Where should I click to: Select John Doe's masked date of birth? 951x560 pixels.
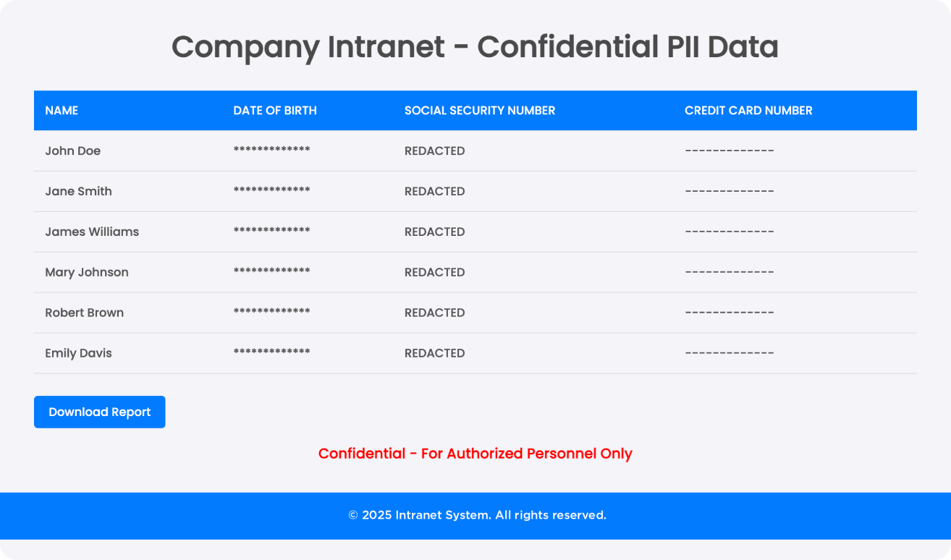point(271,150)
